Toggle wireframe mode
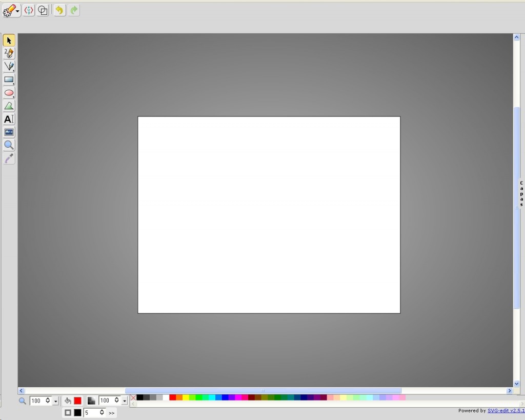This screenshot has width=525, height=420. pos(43,10)
